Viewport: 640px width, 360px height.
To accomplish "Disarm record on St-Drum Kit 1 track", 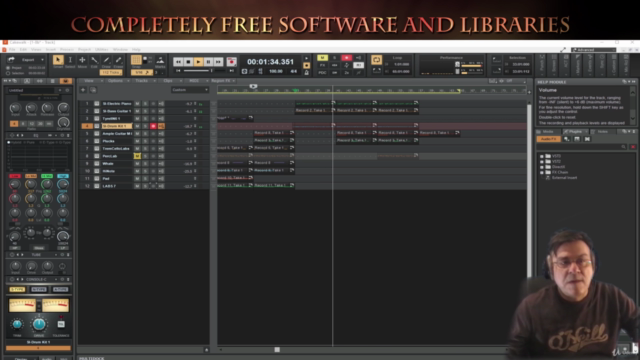I will click(153, 126).
